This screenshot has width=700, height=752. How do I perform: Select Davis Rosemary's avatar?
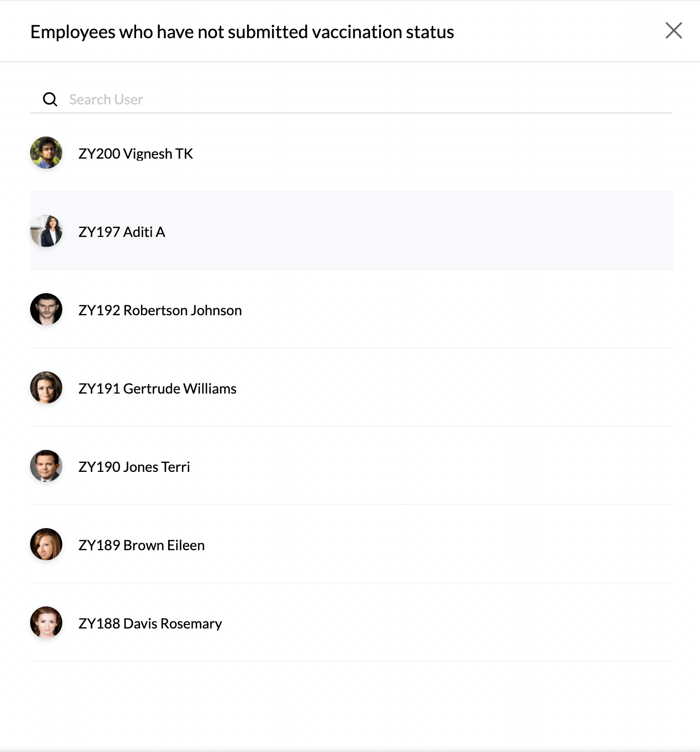[x=46, y=622]
